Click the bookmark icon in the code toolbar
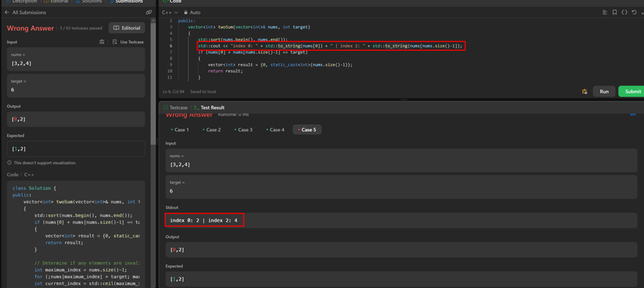The width and height of the screenshot is (644, 288). pyautogui.click(x=614, y=12)
